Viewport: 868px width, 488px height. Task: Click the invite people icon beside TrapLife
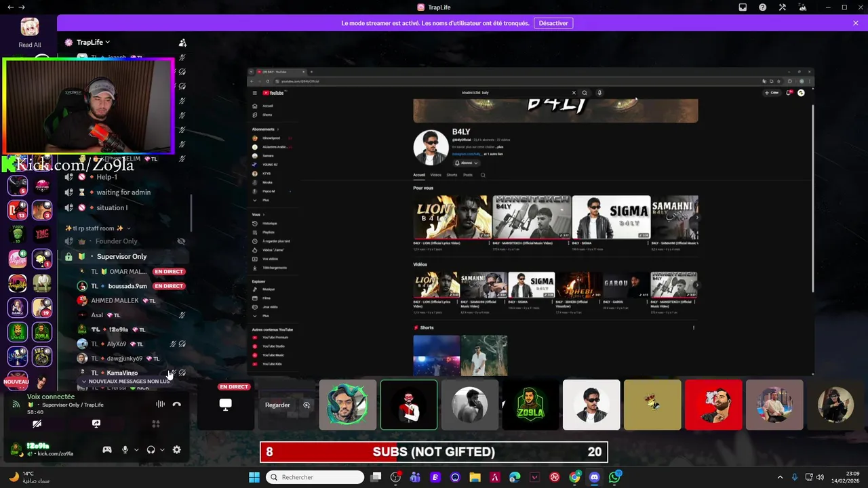coord(182,42)
